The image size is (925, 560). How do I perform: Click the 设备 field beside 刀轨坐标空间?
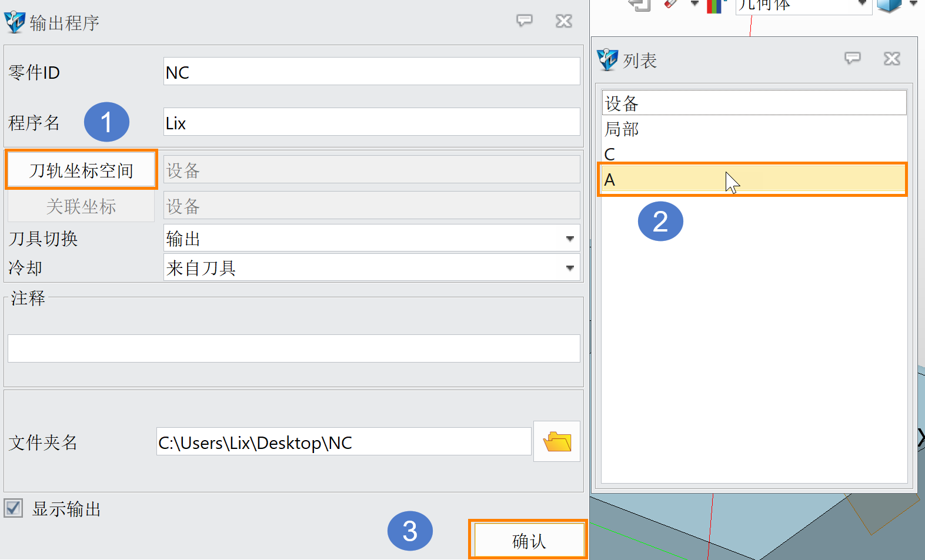[x=372, y=170]
